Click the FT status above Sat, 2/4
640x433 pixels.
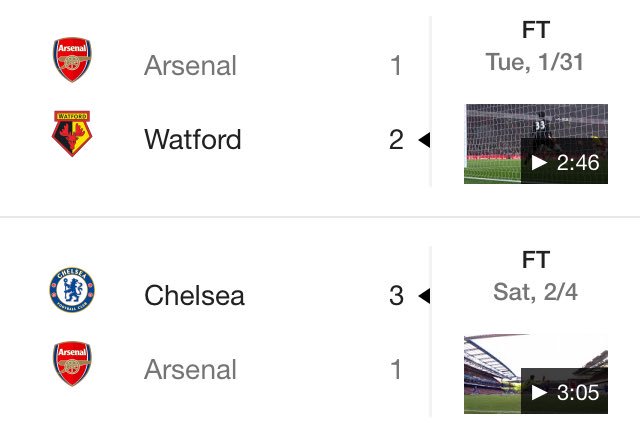tap(536, 260)
